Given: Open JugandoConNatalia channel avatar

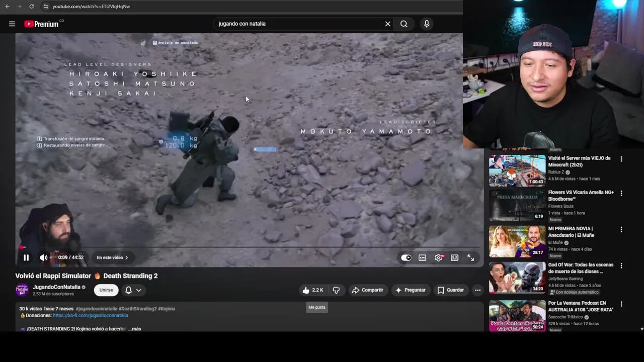Looking at the screenshot, I should coord(22,290).
